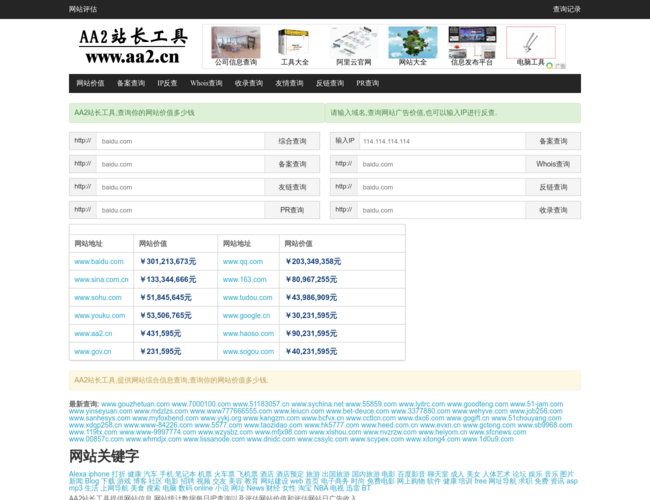Open the Alexa keyword link
Image resolution: width=650 pixels, height=500 pixels.
point(78,474)
